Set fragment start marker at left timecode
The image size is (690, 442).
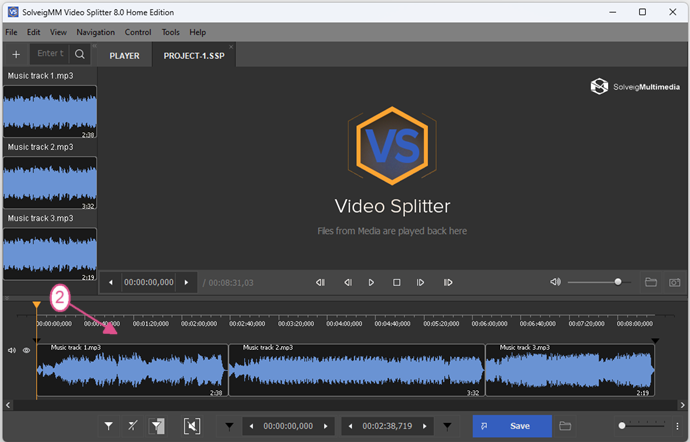(x=229, y=426)
